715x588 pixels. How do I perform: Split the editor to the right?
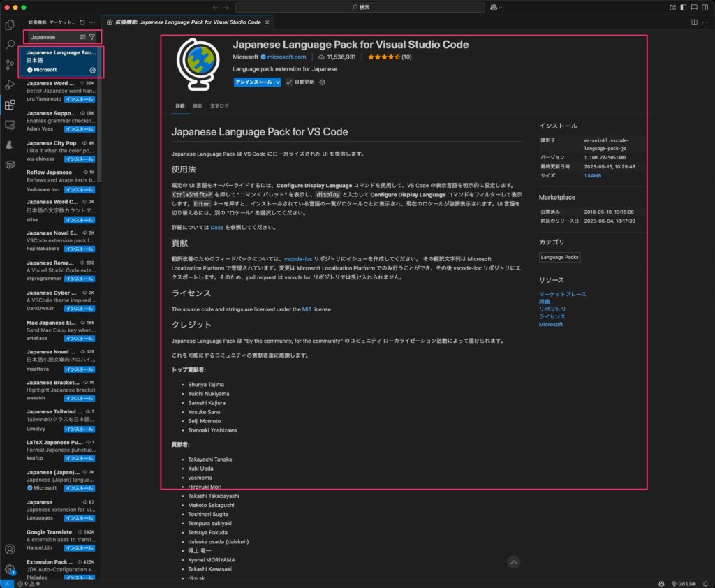(694, 22)
